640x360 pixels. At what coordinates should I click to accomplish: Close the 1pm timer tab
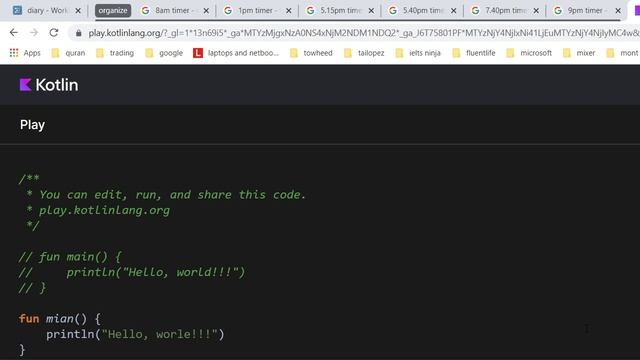(289, 11)
